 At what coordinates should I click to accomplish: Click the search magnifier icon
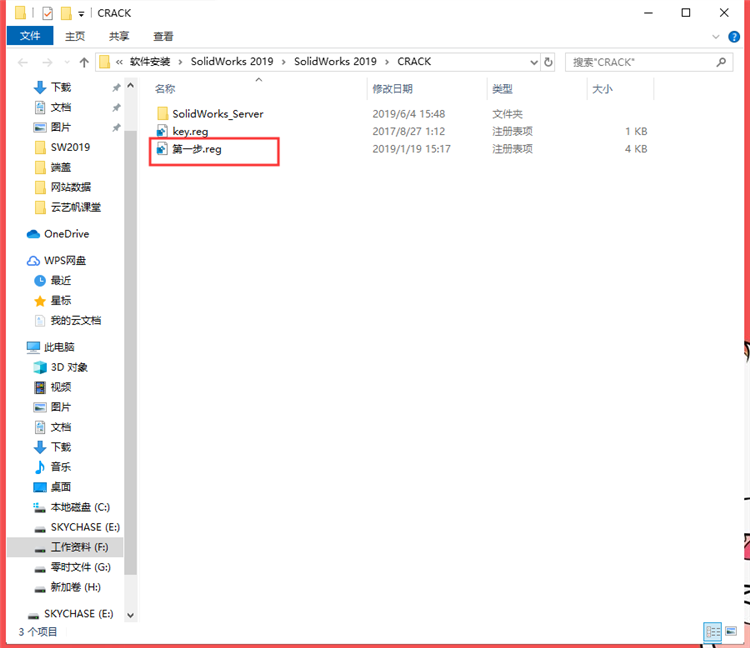[721, 62]
